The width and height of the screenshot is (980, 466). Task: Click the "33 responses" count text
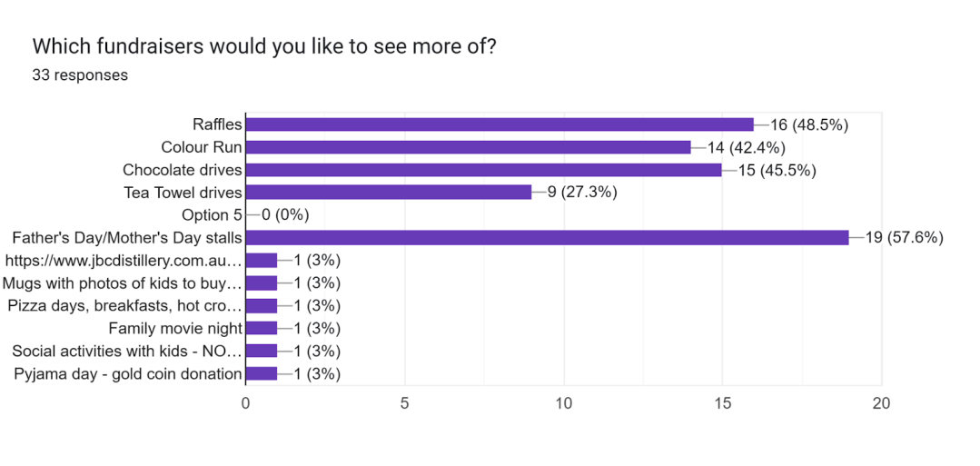[x=80, y=75]
